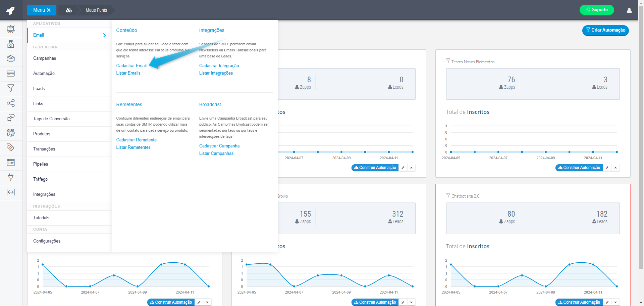The height and width of the screenshot is (306, 644).
Task: Select Tags de Conversão menu item
Action: pos(51,119)
